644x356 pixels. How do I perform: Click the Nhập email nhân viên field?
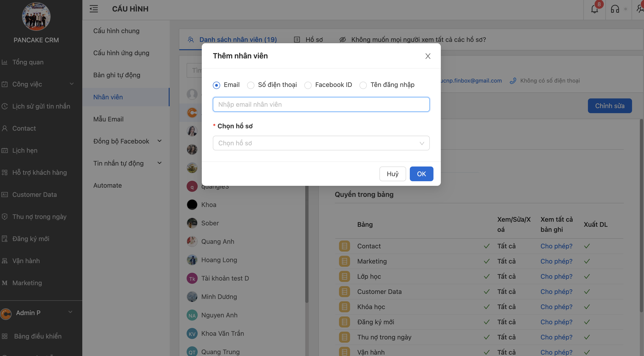click(x=321, y=104)
